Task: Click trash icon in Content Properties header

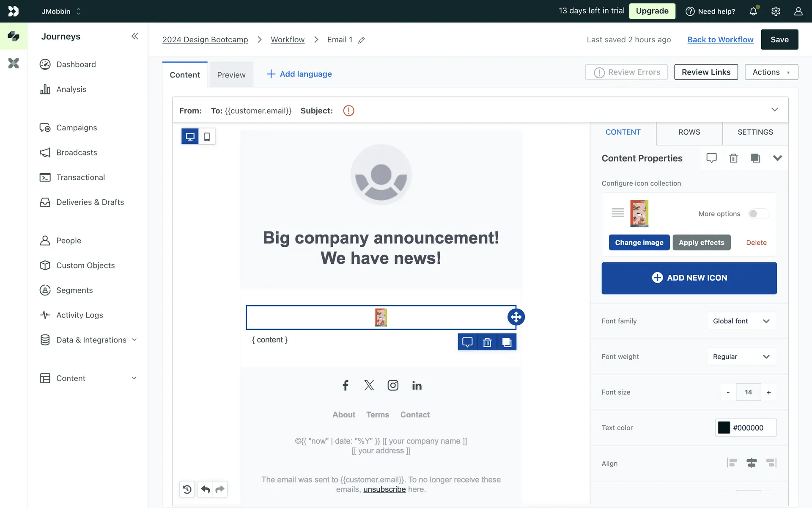Action: tap(733, 158)
